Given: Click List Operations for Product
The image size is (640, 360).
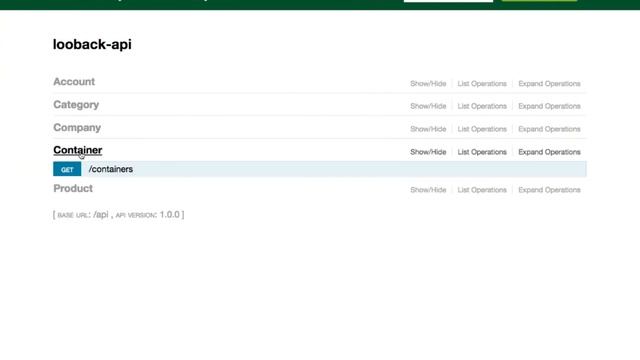Looking at the screenshot, I should point(482,190).
